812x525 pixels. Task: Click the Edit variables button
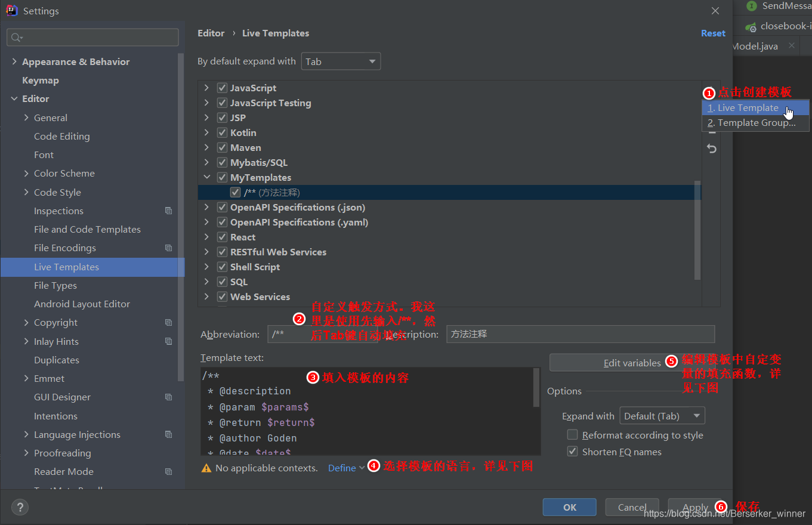pos(632,363)
